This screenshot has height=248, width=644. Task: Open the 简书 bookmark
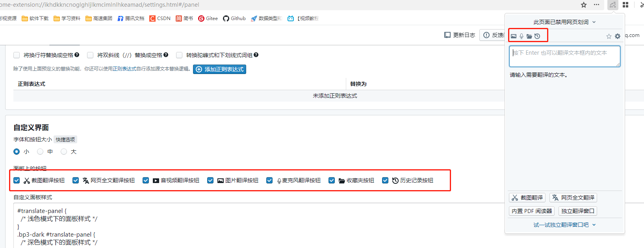184,19
